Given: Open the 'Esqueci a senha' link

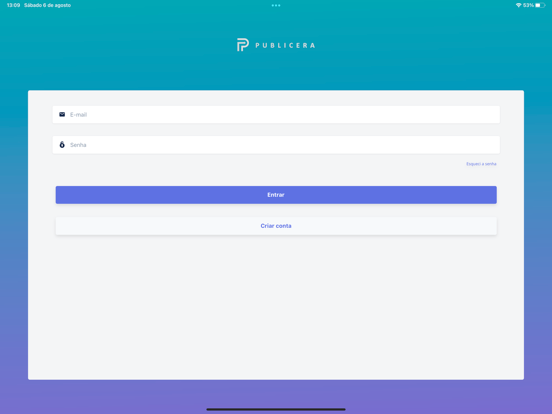Looking at the screenshot, I should [481, 164].
